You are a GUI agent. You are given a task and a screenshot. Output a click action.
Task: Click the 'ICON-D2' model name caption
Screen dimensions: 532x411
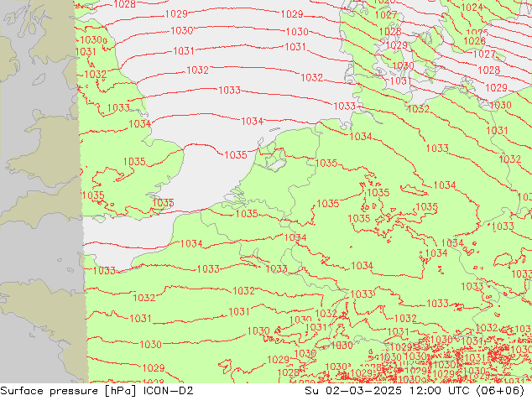[x=169, y=391]
